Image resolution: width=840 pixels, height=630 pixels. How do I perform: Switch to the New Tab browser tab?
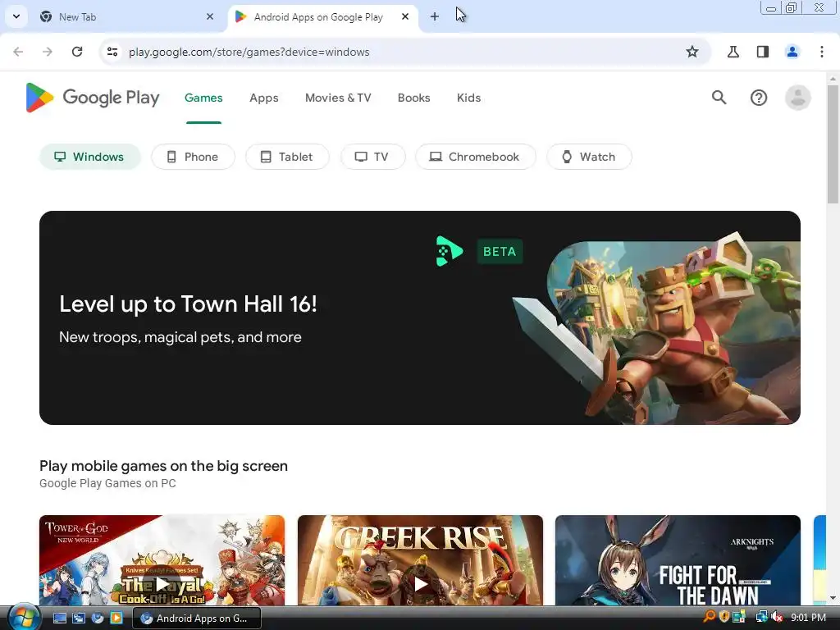(127, 16)
